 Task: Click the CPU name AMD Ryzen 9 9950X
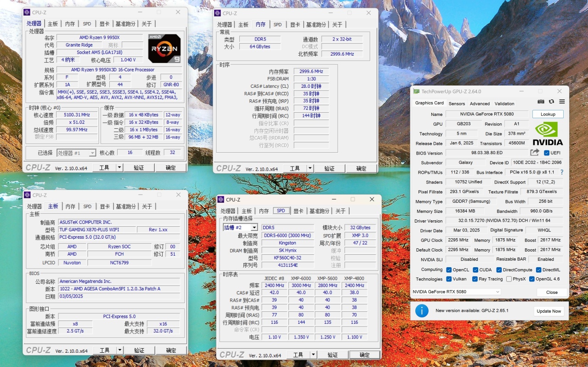click(x=99, y=38)
